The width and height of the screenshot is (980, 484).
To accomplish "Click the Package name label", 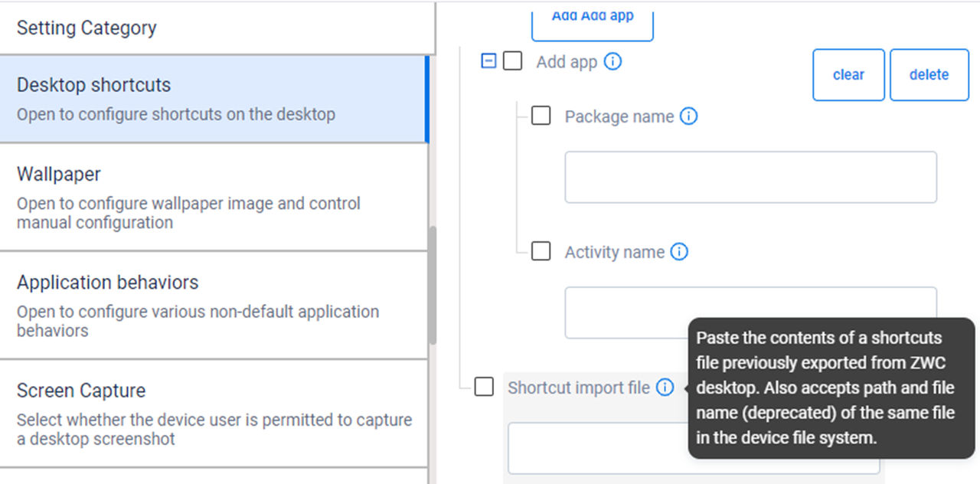I will pos(619,117).
